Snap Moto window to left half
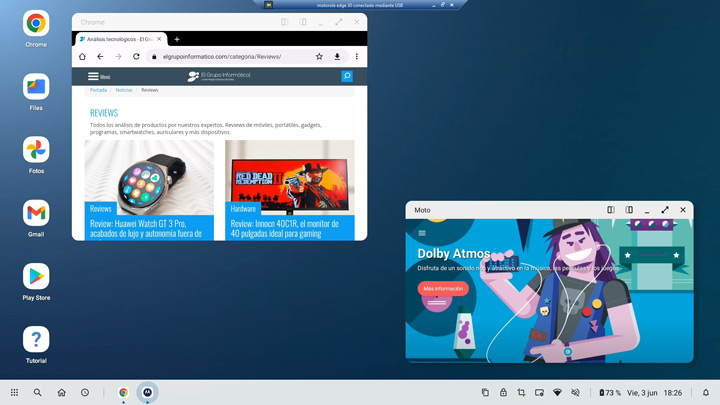 pyautogui.click(x=611, y=210)
